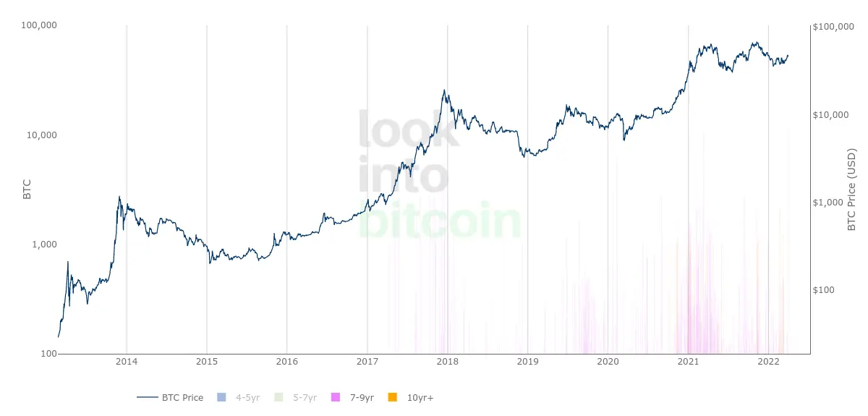Click the "BTC Price (USD)" right axis title
The height and width of the screenshot is (416, 868).
851,190
